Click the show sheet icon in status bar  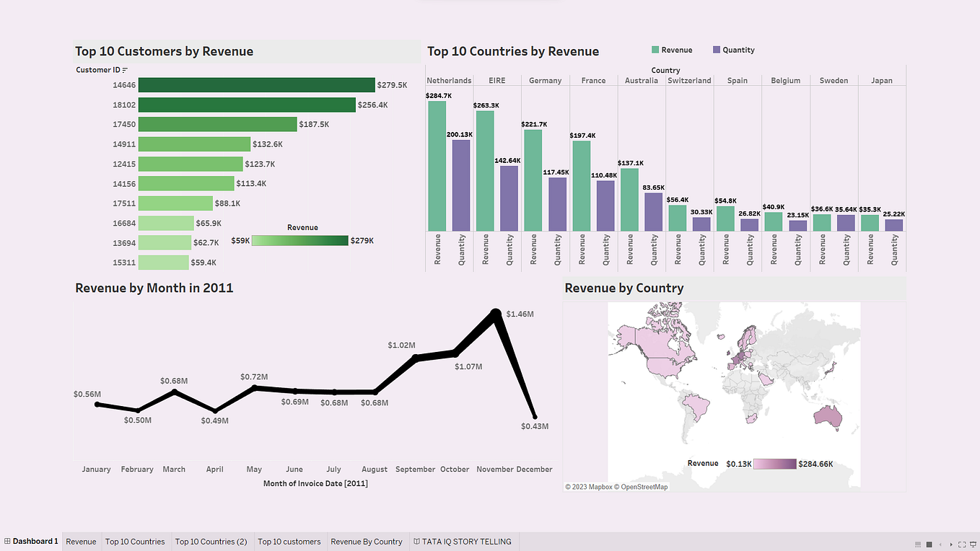point(929,545)
